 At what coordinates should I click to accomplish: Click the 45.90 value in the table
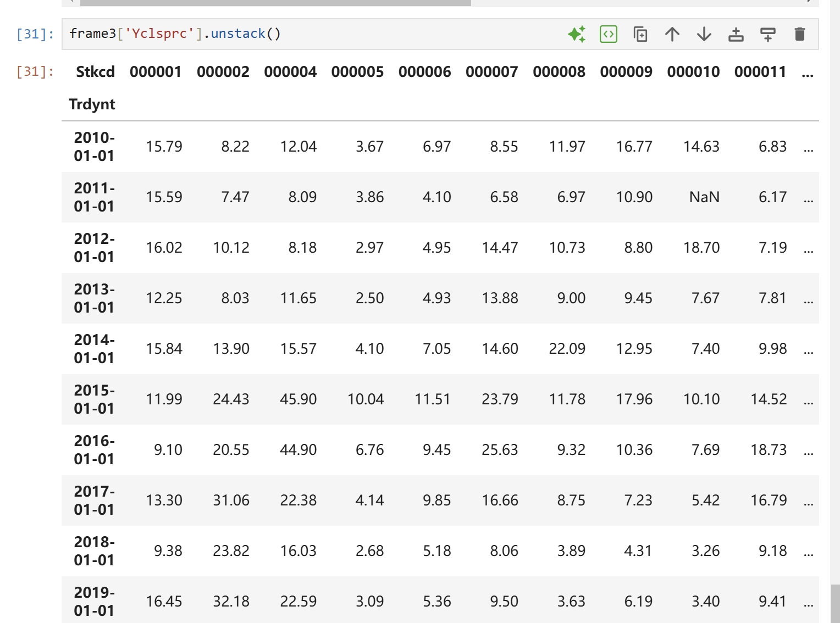tap(298, 399)
